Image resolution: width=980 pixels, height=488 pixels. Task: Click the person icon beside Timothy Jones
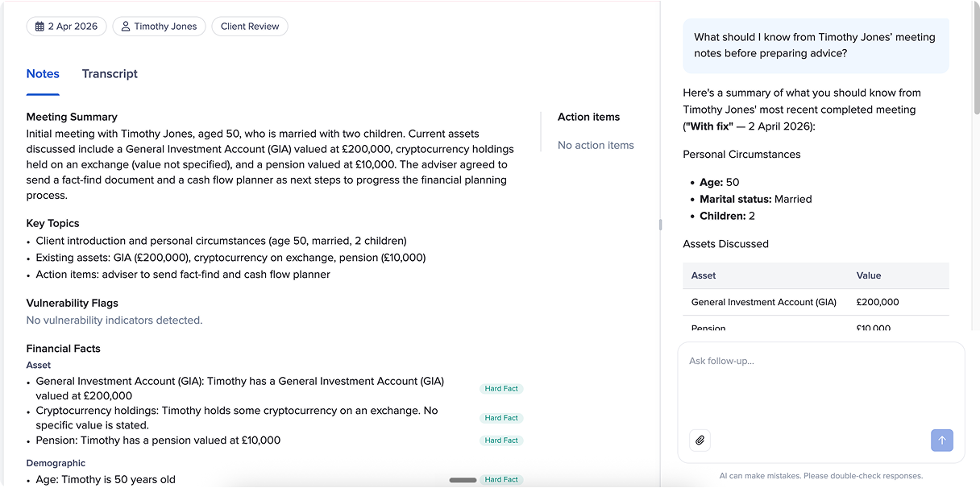click(x=126, y=27)
